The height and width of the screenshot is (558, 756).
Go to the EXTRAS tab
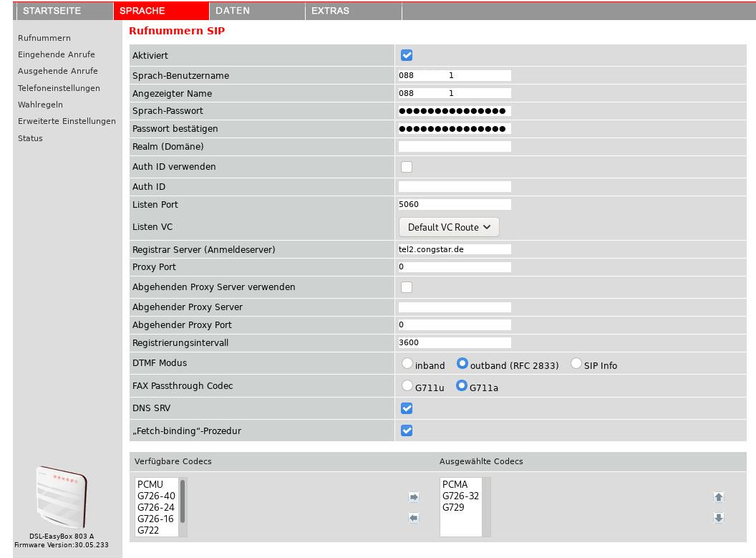click(354, 11)
